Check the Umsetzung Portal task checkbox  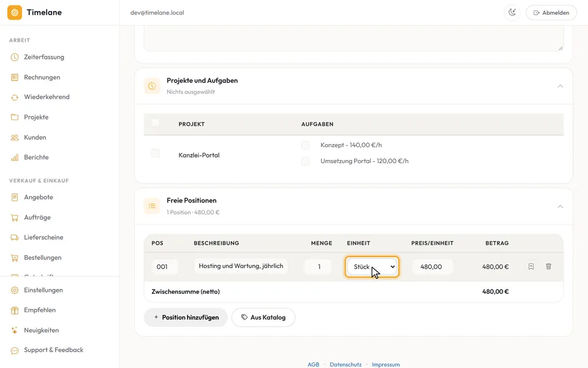tap(306, 161)
